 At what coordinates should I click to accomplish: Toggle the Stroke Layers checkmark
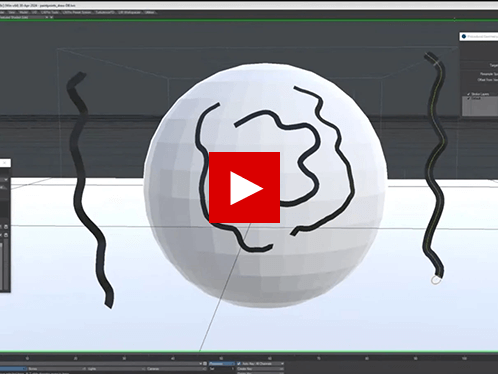point(469,94)
